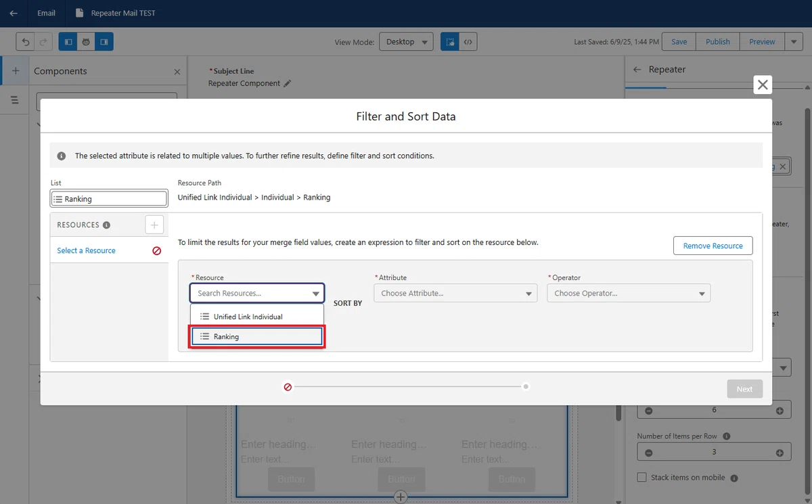
Task: Select Ranking from the Resource dropdown list
Action: click(257, 336)
